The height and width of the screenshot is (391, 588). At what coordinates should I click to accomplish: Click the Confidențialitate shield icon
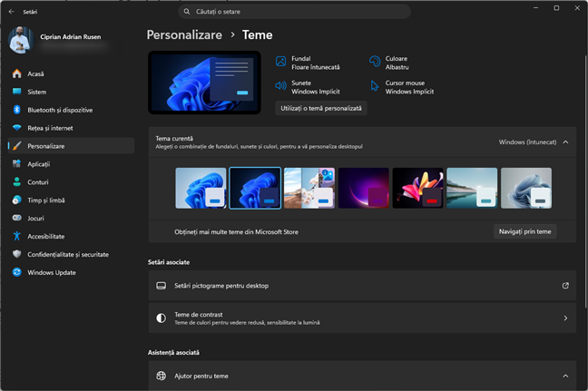click(x=17, y=254)
